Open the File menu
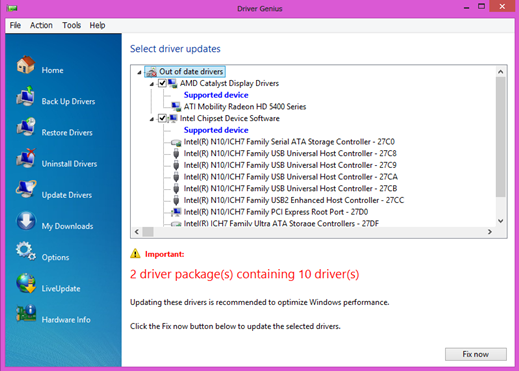The image size is (519, 371). click(x=15, y=25)
